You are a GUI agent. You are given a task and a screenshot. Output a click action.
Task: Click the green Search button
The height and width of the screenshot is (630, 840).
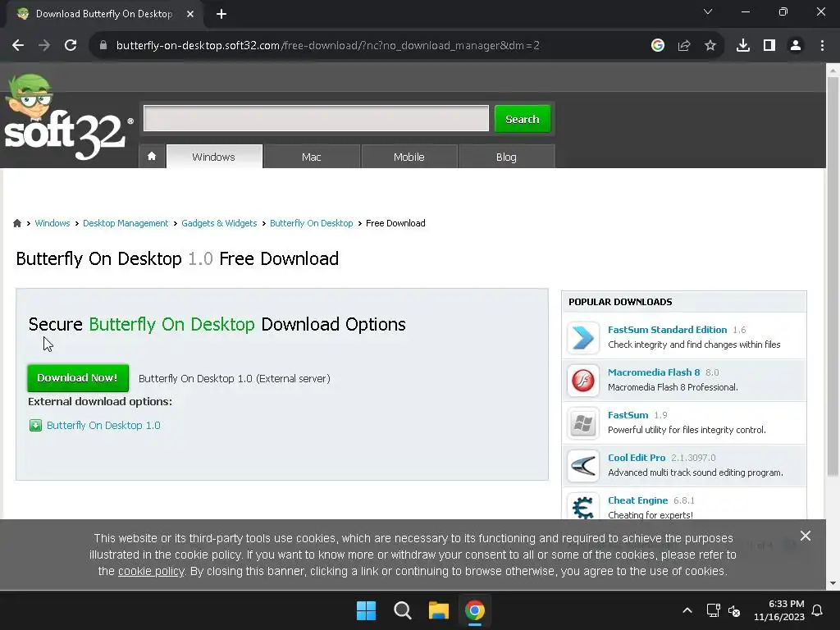(x=523, y=119)
